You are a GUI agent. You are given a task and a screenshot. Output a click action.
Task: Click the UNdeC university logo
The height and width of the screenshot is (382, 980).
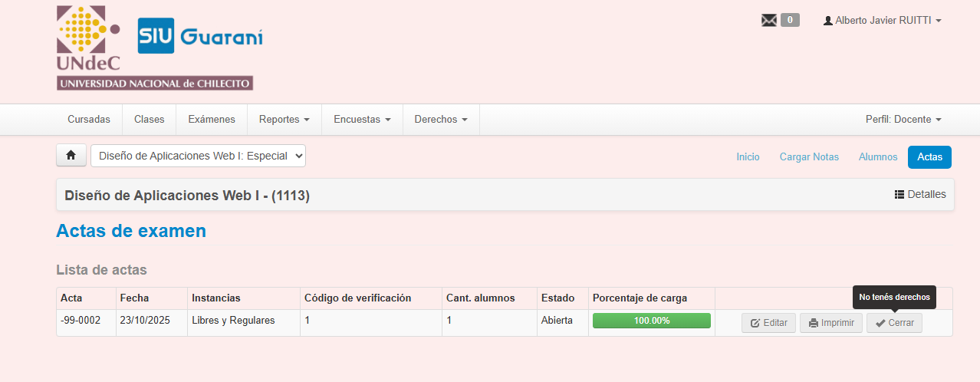coord(154,48)
